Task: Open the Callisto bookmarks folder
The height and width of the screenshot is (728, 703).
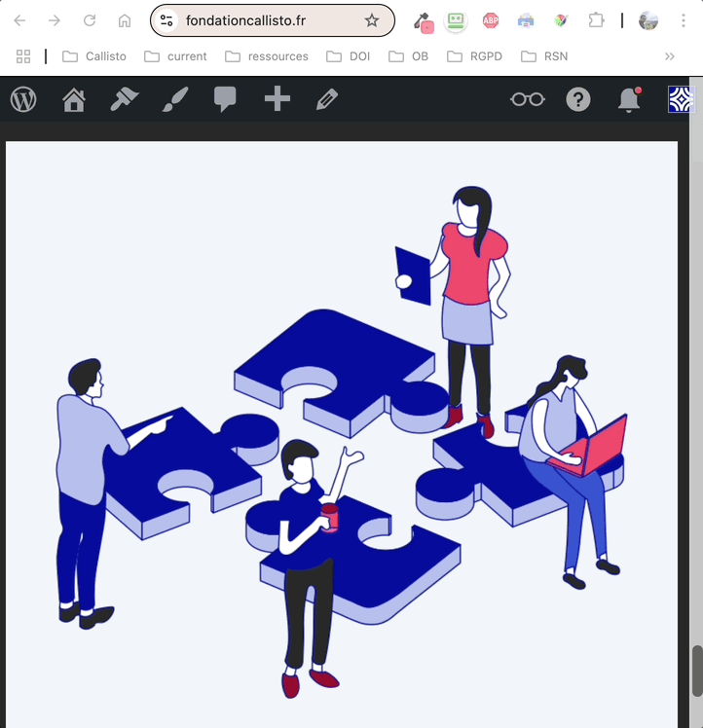Action: click(94, 56)
